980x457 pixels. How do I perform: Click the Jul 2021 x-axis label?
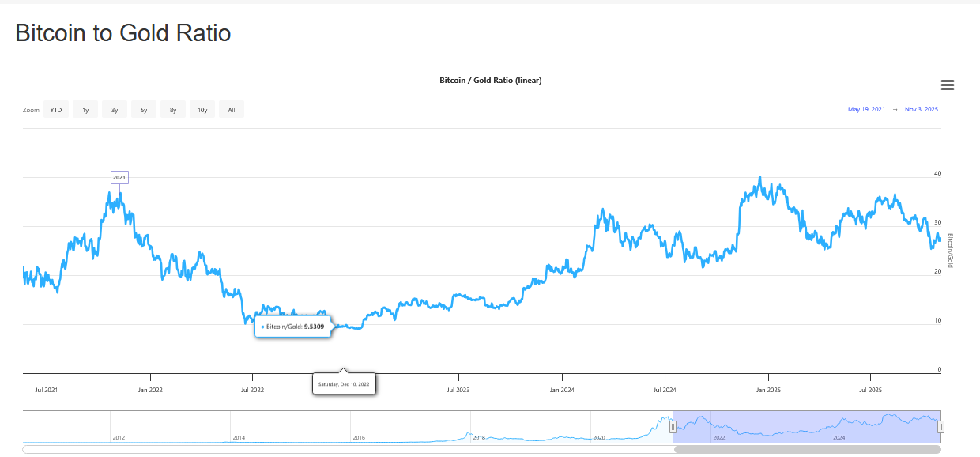pyautogui.click(x=47, y=390)
